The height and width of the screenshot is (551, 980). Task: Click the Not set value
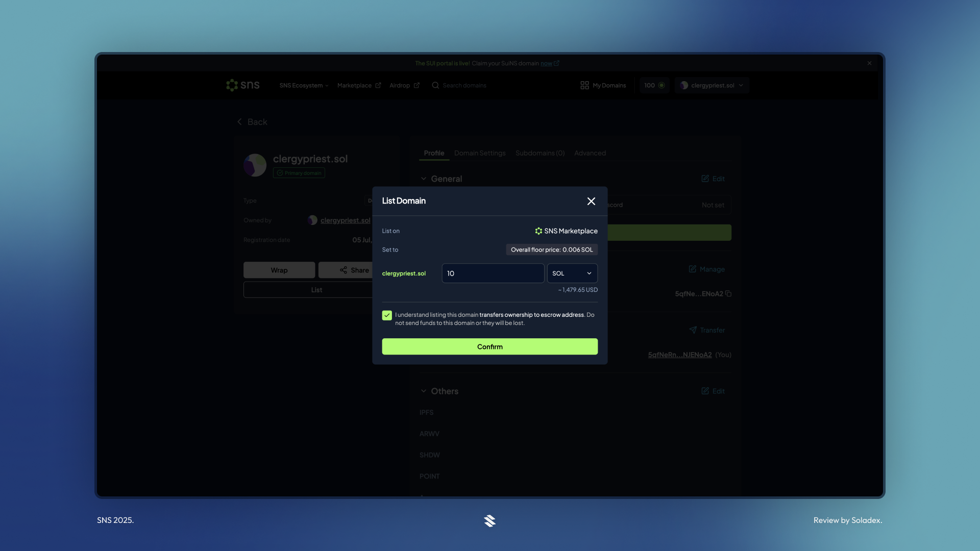click(713, 205)
